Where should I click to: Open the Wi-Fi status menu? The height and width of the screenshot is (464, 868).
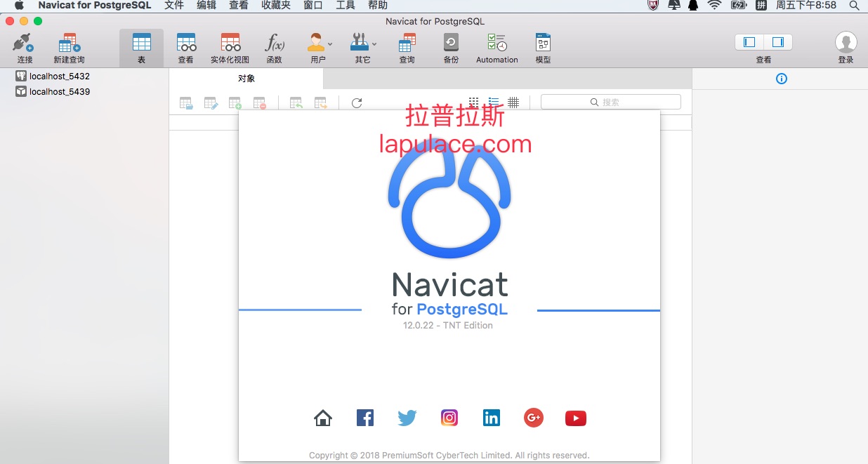pyautogui.click(x=715, y=6)
